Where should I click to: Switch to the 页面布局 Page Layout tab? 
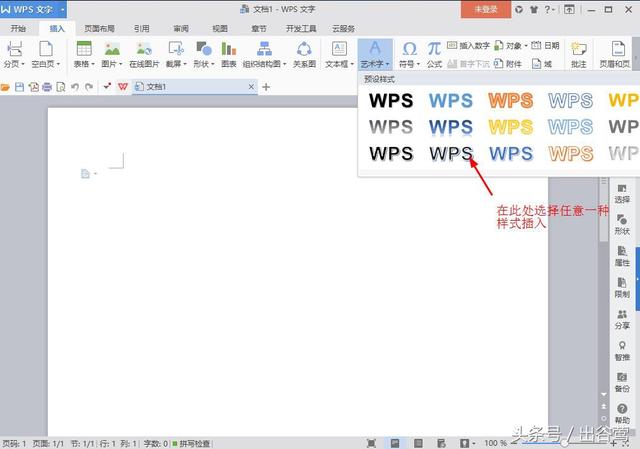click(99, 29)
